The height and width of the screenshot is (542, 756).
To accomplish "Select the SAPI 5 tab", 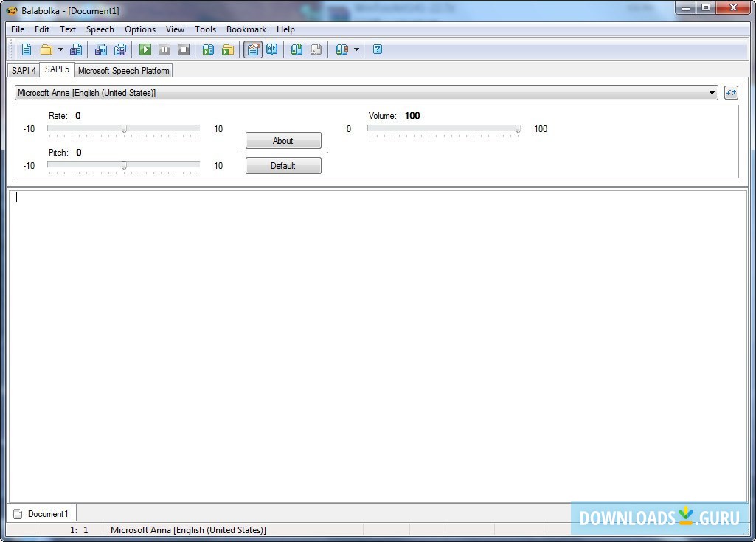I will pyautogui.click(x=57, y=69).
